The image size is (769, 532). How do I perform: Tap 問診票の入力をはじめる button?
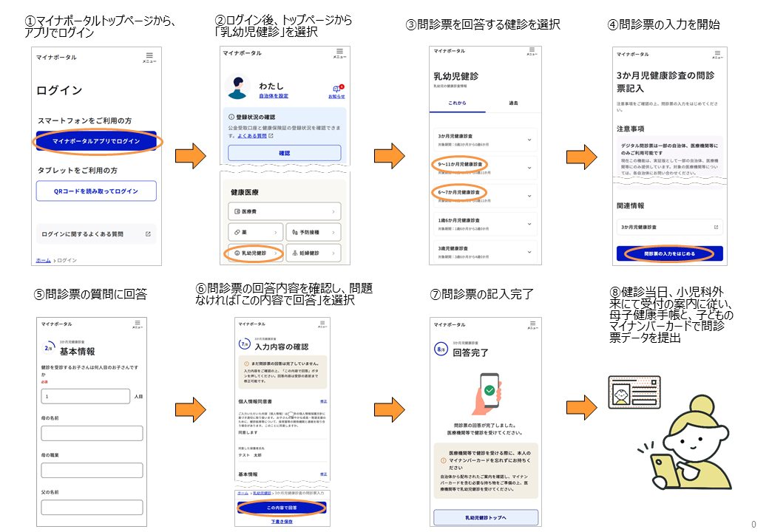pyautogui.click(x=669, y=253)
